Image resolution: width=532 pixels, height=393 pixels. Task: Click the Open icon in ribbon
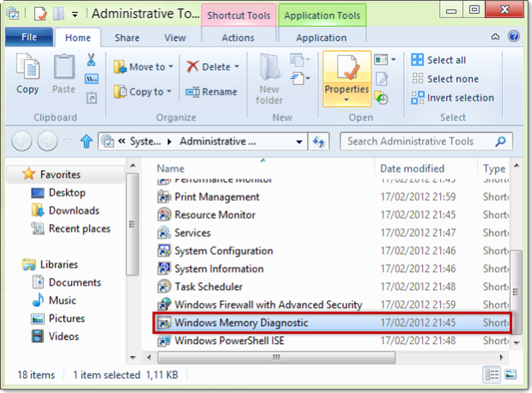381,60
